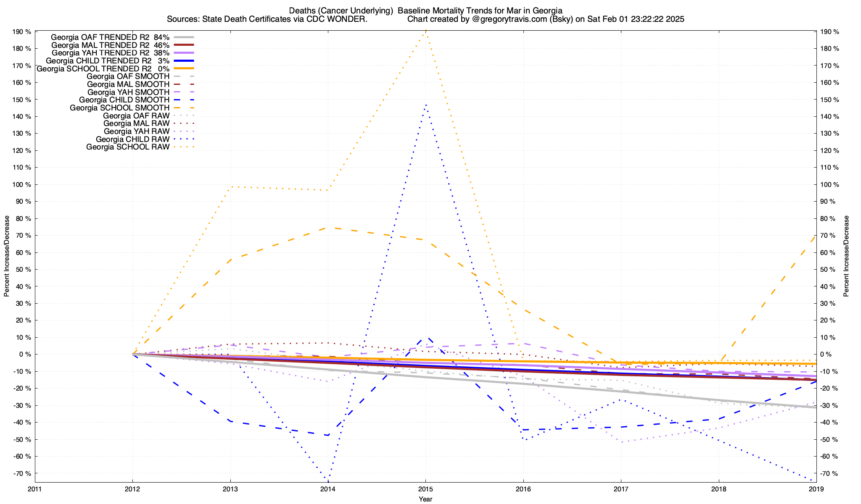Click the left Percent Increase/Decrease axis title
Image resolution: width=861 pixels, height=504 pixels.
click(7, 256)
